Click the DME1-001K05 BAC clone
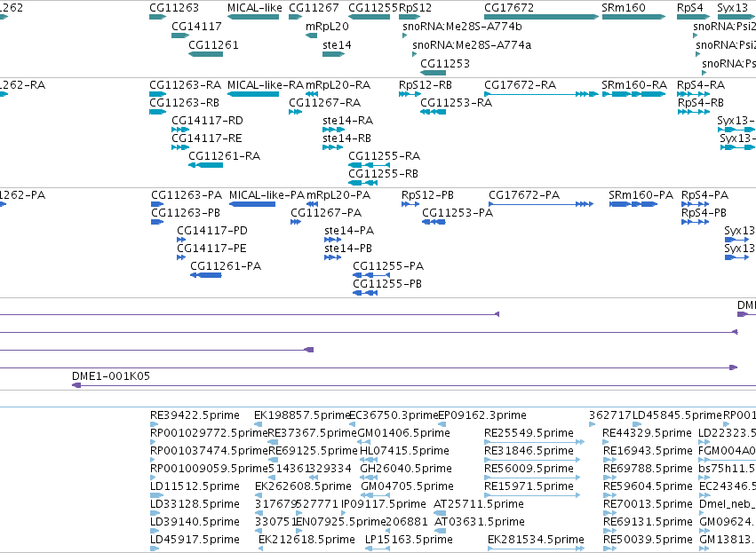 pyautogui.click(x=414, y=385)
